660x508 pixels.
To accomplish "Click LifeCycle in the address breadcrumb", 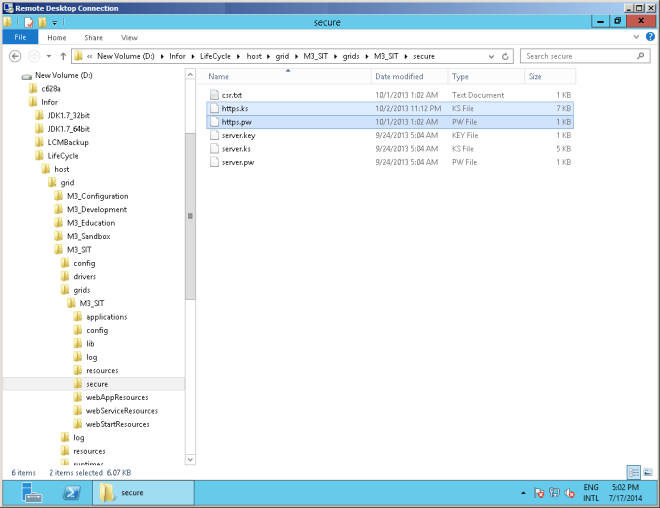I will [x=215, y=56].
